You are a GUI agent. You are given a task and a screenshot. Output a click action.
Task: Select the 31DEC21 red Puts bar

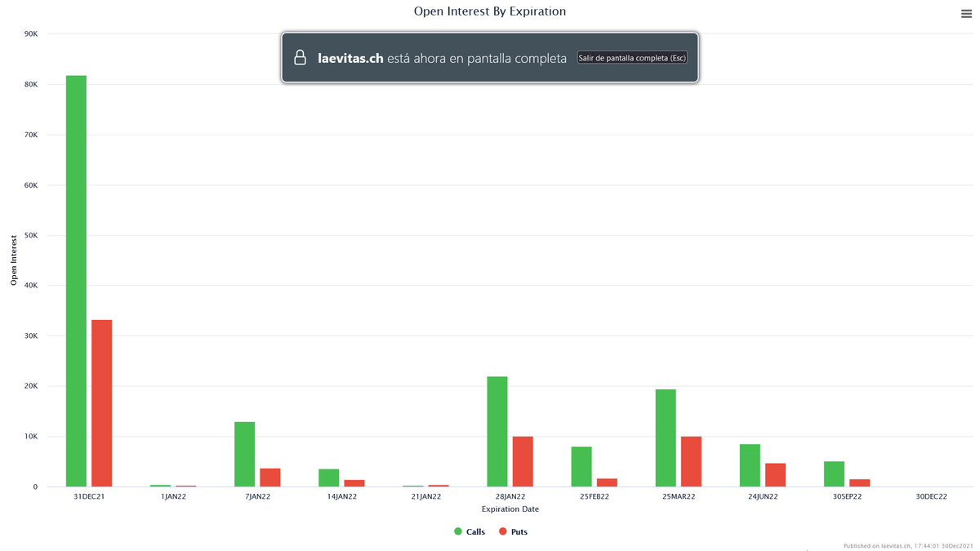point(101,403)
